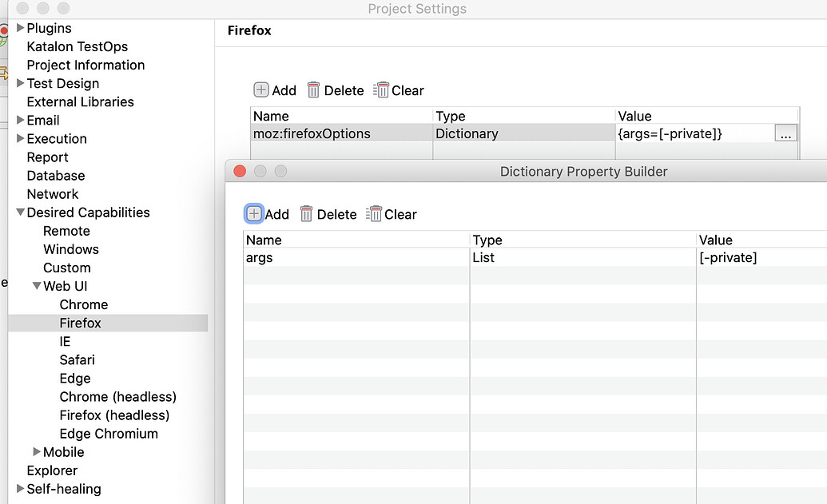Click the Delete trash icon in Dictionary Property Builder
This screenshot has width=827, height=504.
point(305,214)
